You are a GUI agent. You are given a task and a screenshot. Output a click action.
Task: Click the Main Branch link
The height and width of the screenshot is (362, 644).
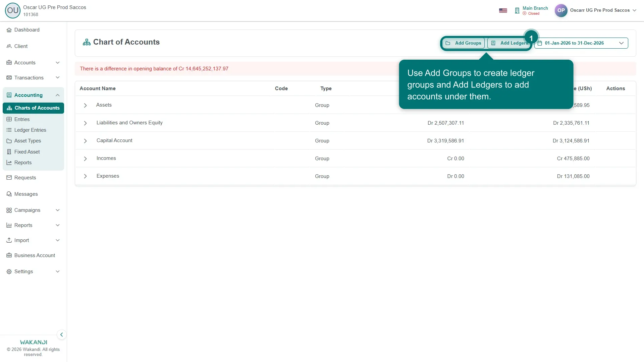[535, 8]
